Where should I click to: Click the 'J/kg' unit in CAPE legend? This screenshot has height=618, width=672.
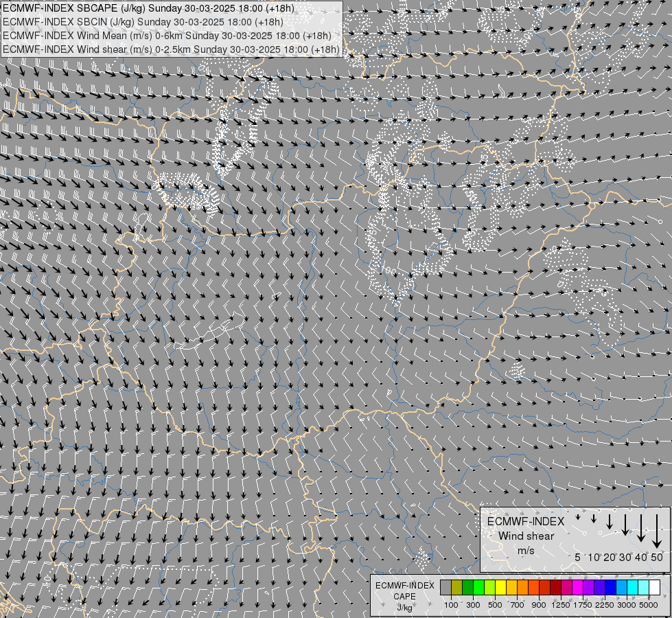pyautogui.click(x=404, y=608)
